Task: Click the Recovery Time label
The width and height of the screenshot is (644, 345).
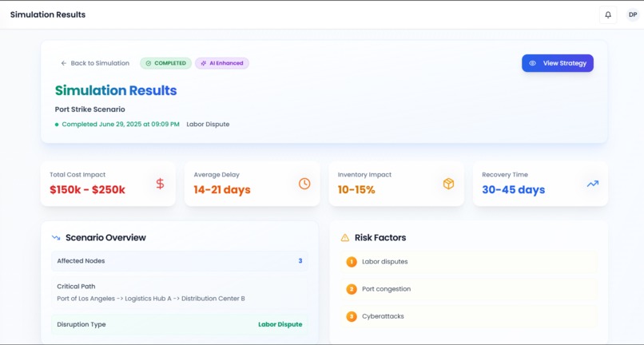Action: tap(505, 175)
